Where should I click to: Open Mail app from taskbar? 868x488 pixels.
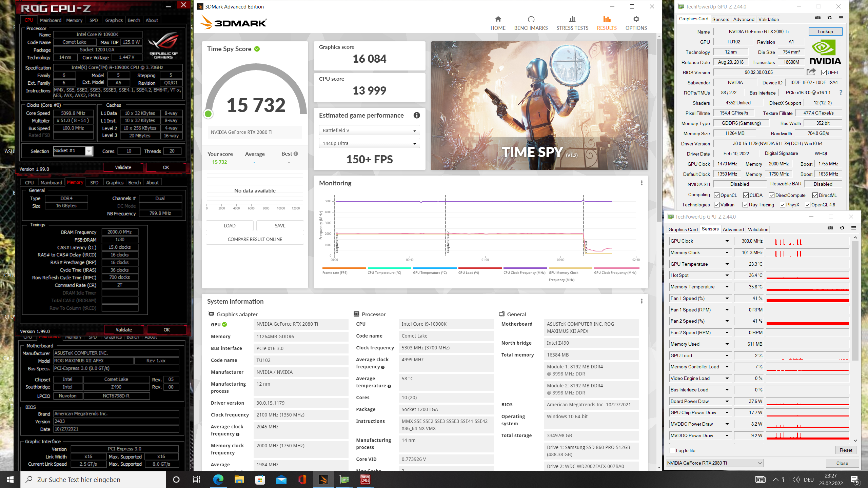click(281, 480)
